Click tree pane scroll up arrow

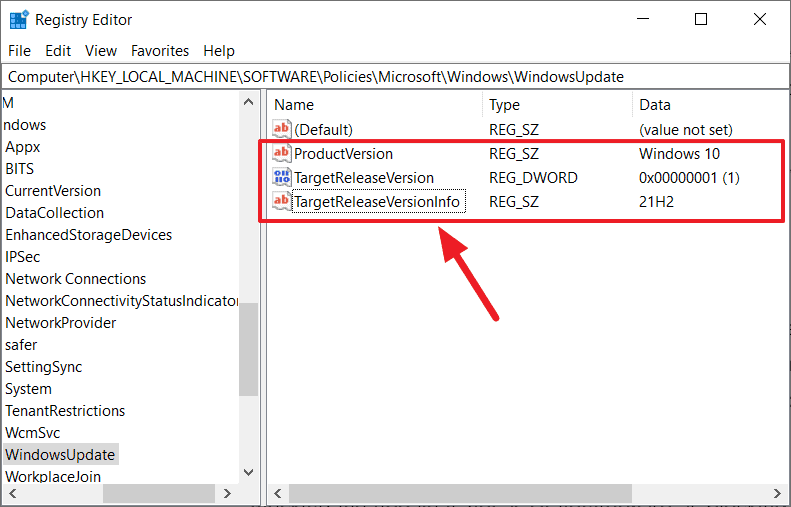coord(248,102)
